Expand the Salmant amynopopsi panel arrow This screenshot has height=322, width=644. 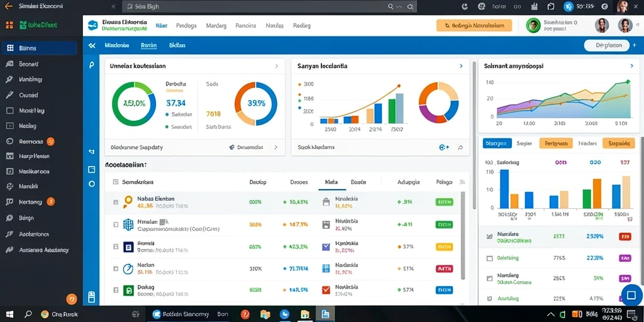(x=631, y=65)
